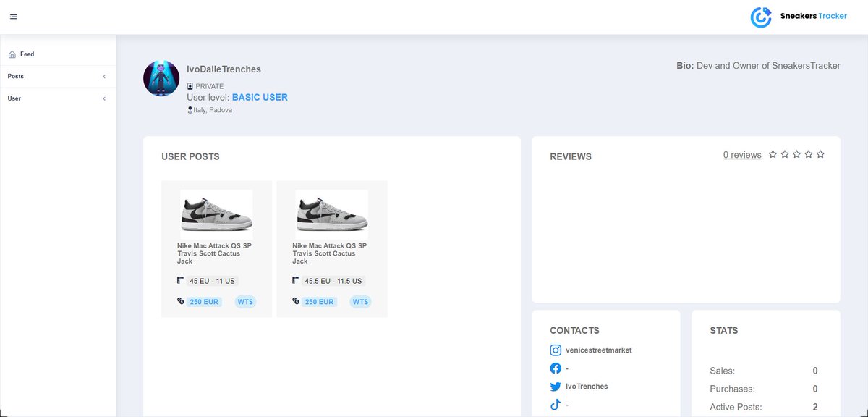Click title of the 45.5 EU - 11.5 US post
This screenshot has height=417, width=868.
331,253
